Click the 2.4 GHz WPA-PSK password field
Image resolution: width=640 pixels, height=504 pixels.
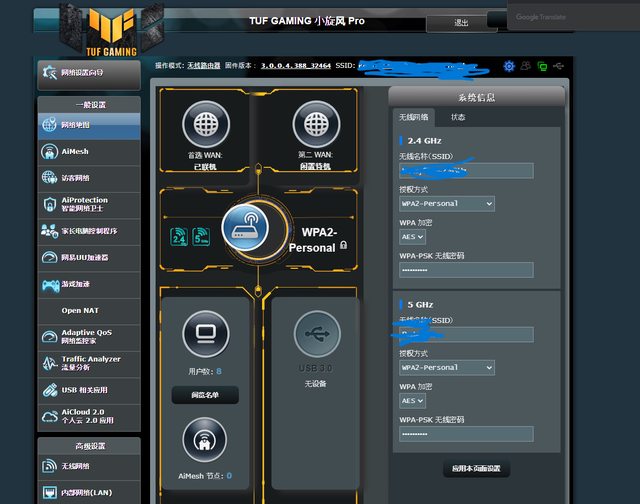(x=466, y=270)
